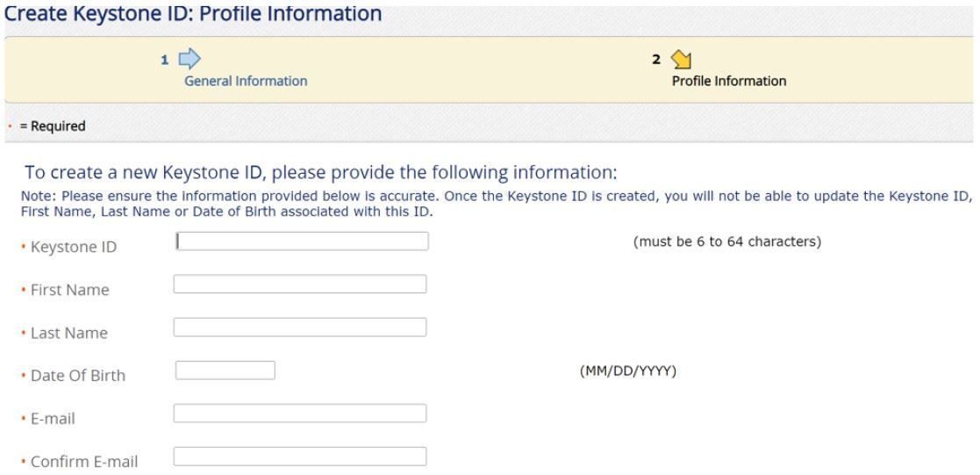Click the E-mail field label
980x475 pixels.
point(53,420)
